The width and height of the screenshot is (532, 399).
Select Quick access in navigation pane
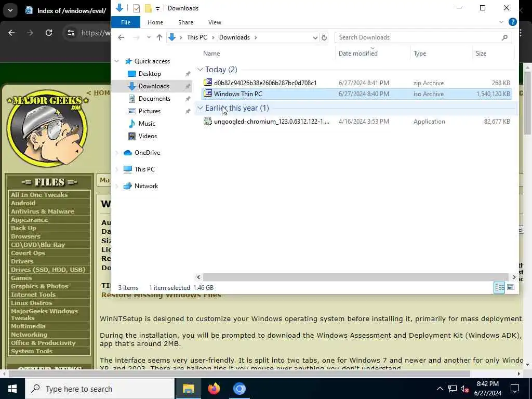coord(152,61)
